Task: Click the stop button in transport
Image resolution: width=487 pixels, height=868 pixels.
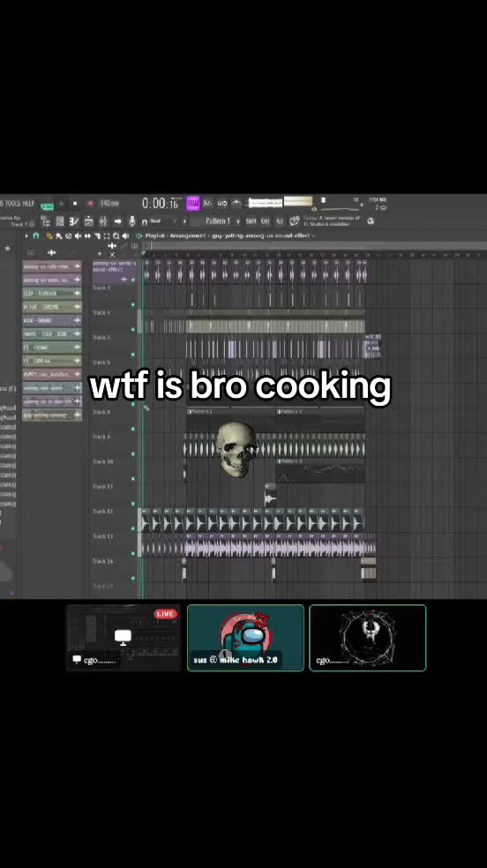Action: click(x=75, y=204)
